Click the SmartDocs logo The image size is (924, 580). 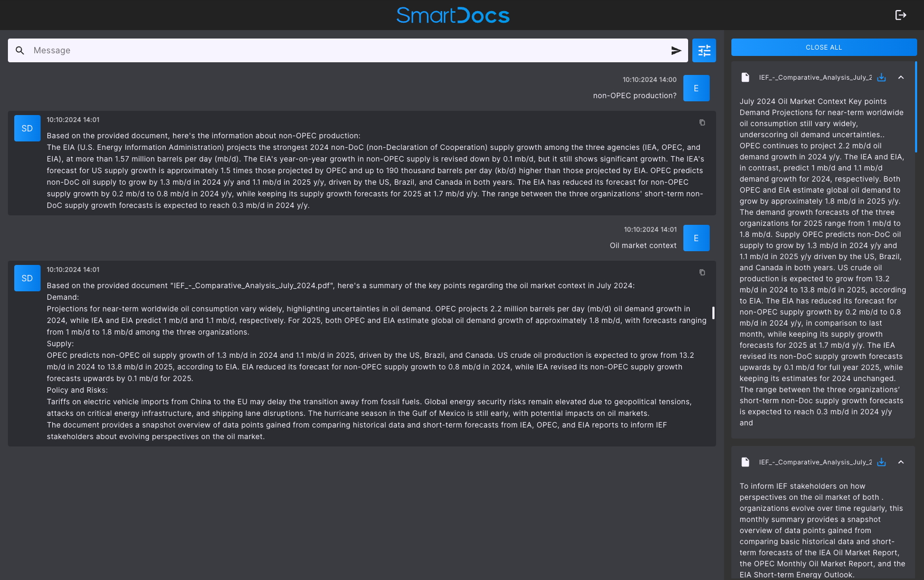tap(453, 15)
